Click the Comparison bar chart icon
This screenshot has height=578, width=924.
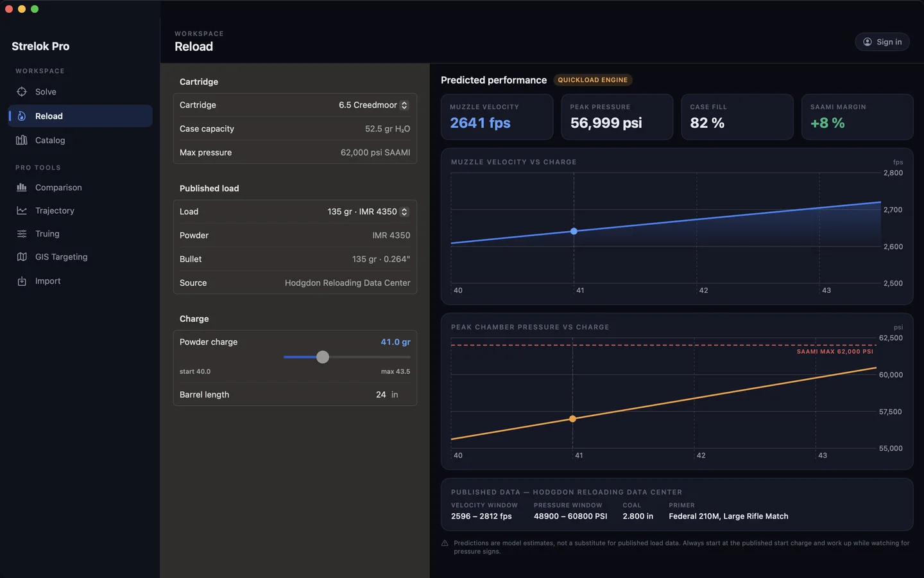point(22,188)
